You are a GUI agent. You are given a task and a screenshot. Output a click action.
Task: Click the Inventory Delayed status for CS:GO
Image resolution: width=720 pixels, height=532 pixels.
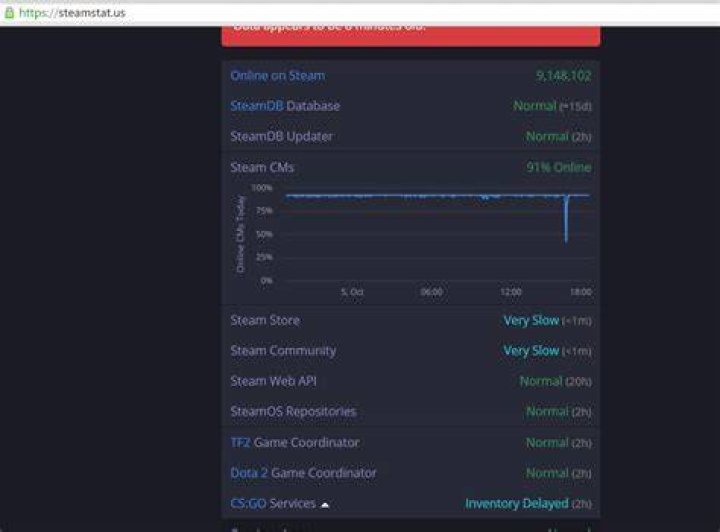pos(517,504)
